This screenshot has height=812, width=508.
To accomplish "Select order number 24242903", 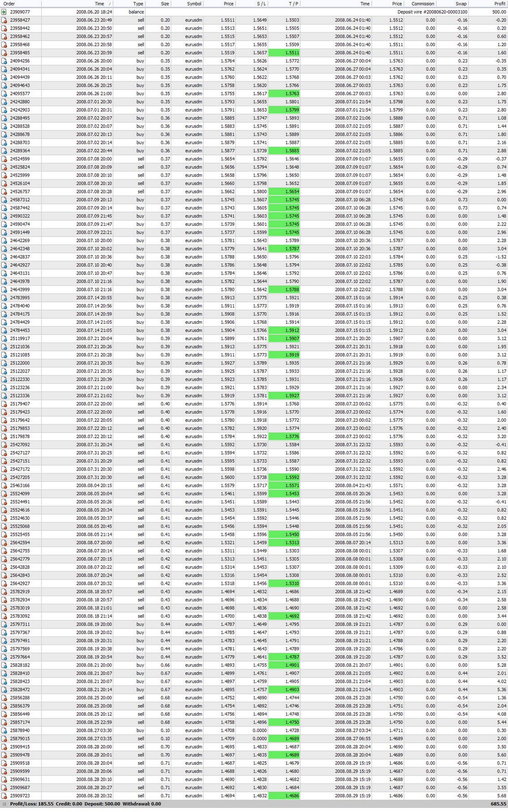I will coord(20,110).
